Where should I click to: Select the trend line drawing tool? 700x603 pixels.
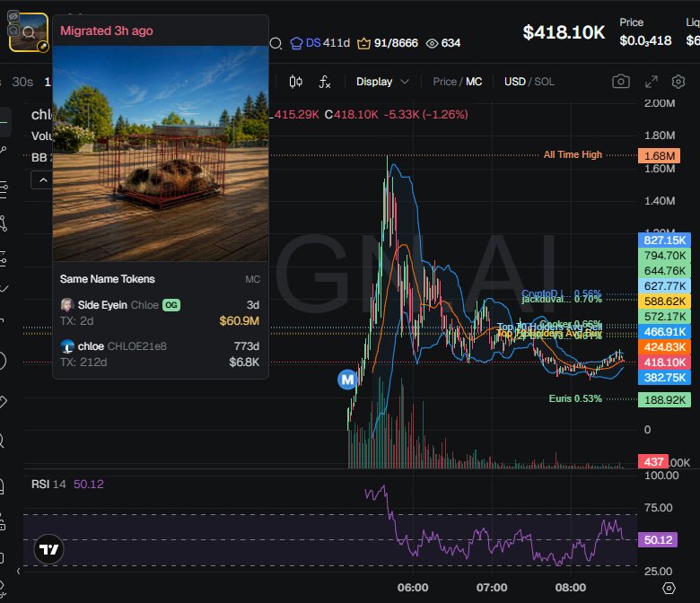click(x=3, y=150)
